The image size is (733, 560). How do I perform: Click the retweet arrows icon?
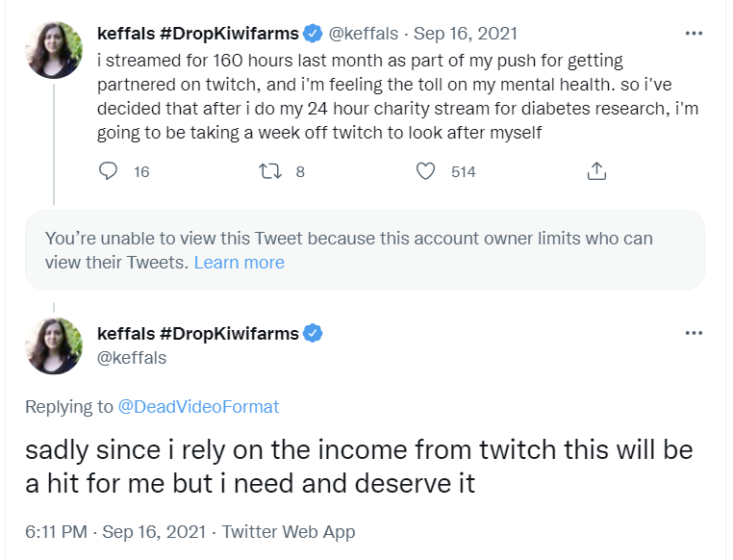[x=270, y=171]
